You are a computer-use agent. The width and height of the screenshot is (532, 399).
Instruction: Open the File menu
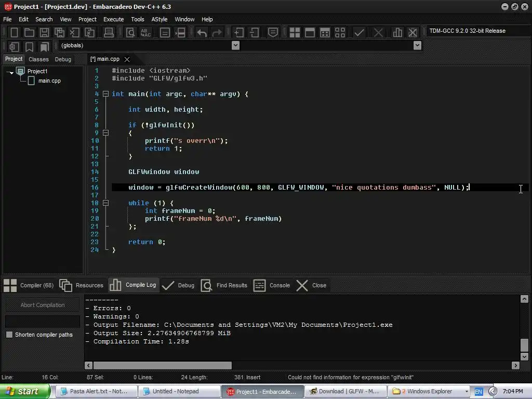click(7, 19)
